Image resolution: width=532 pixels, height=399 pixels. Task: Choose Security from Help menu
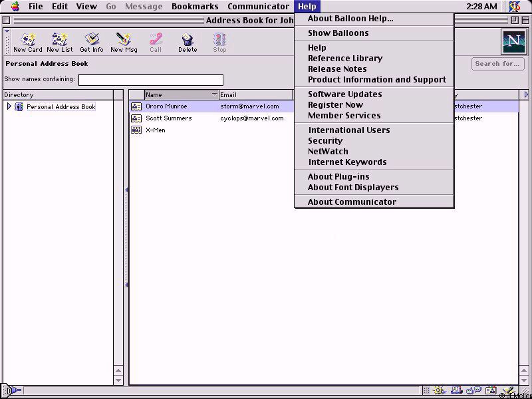[374, 141]
